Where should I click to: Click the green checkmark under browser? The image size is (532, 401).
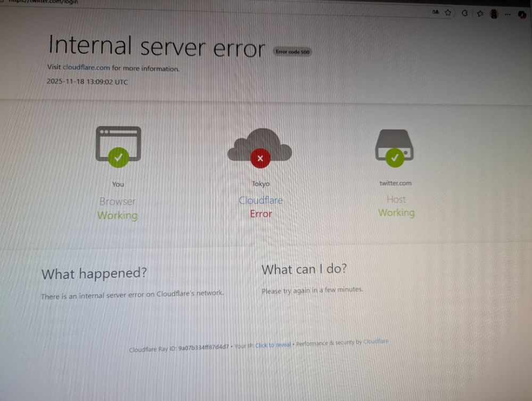pyautogui.click(x=119, y=158)
